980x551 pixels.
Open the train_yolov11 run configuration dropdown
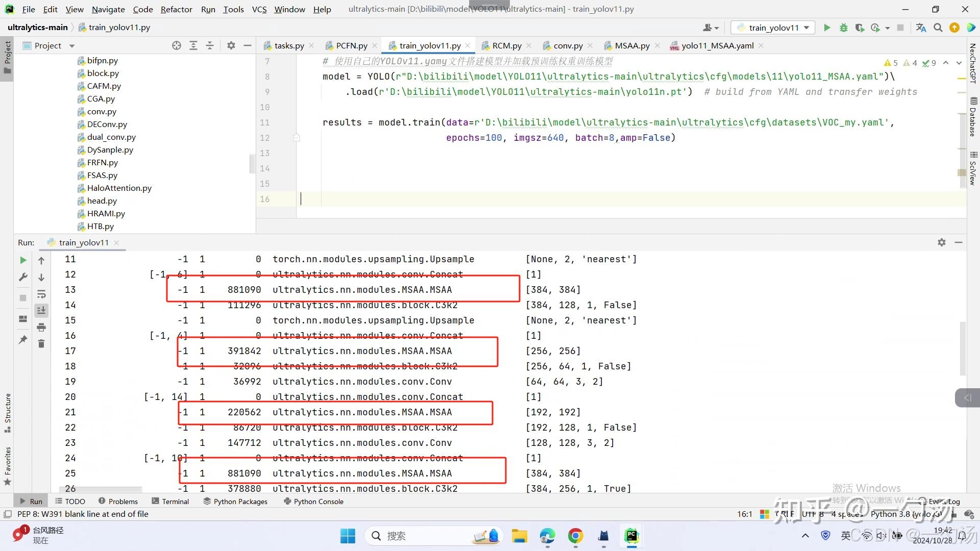pos(773,28)
